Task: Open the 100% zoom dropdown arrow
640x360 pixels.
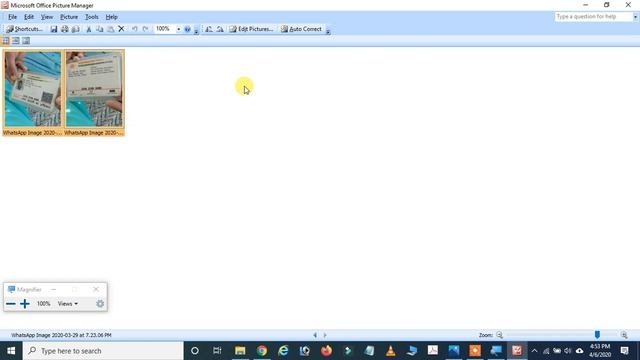Action: click(178, 29)
